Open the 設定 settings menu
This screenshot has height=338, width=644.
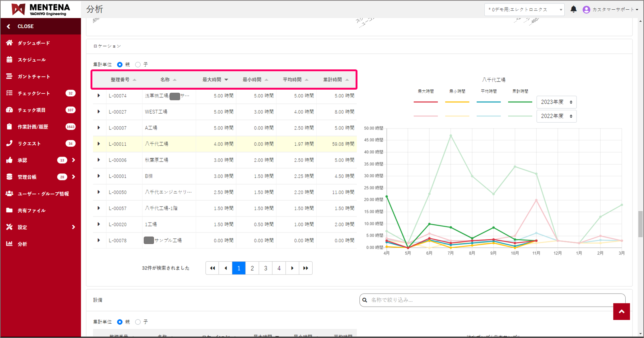22,227
